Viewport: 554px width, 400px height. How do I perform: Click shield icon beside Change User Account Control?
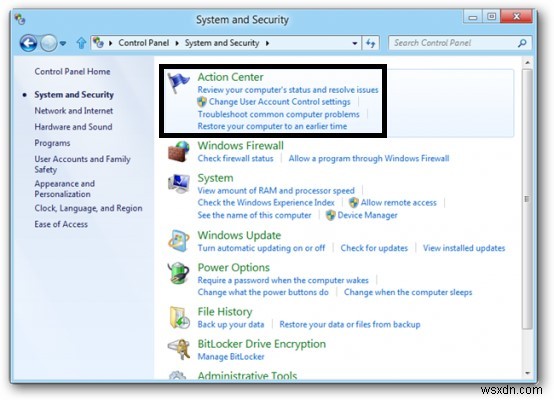[202, 102]
